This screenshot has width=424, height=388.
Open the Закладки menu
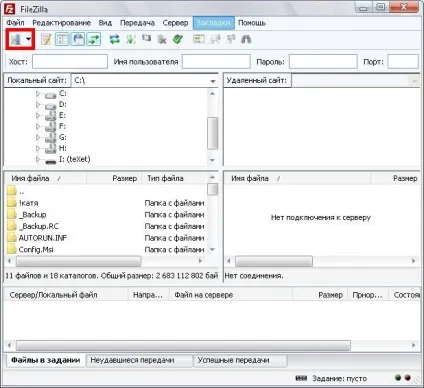pos(214,23)
